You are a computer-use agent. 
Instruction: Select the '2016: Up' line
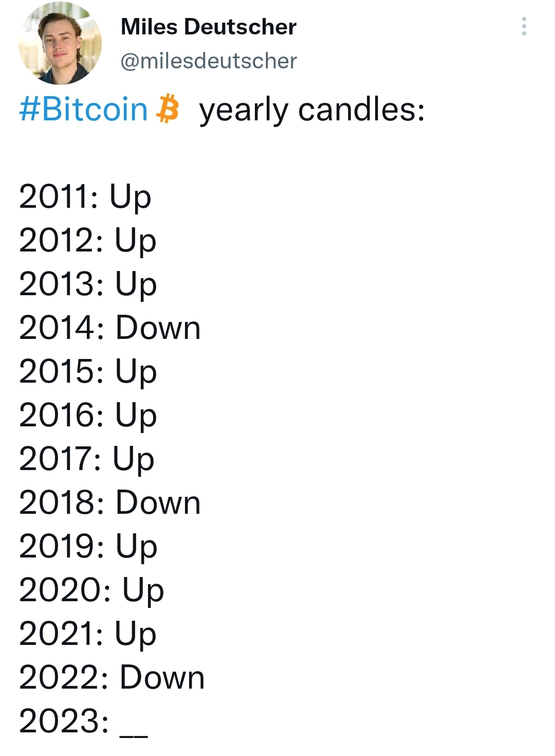[87, 416]
